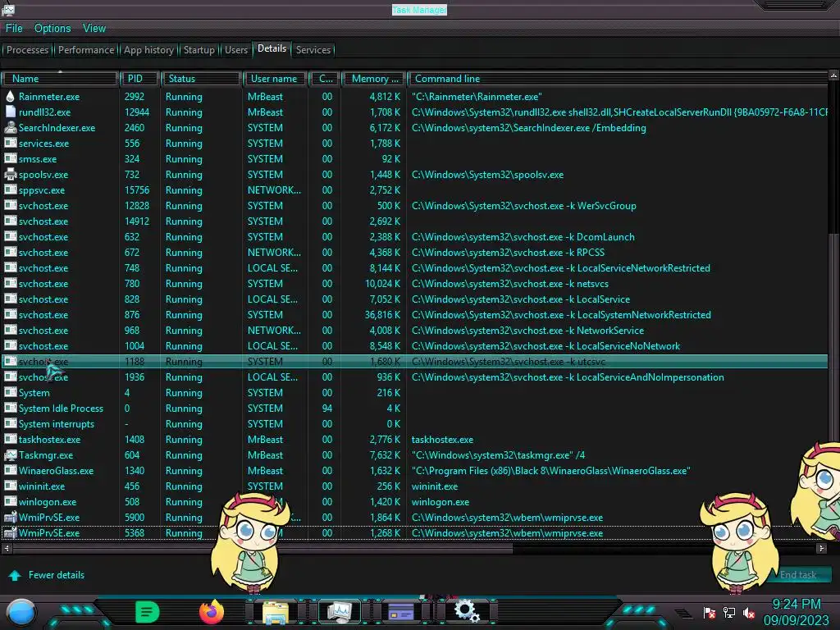Click the services.exe process icon
The image size is (840, 630).
pos(10,143)
